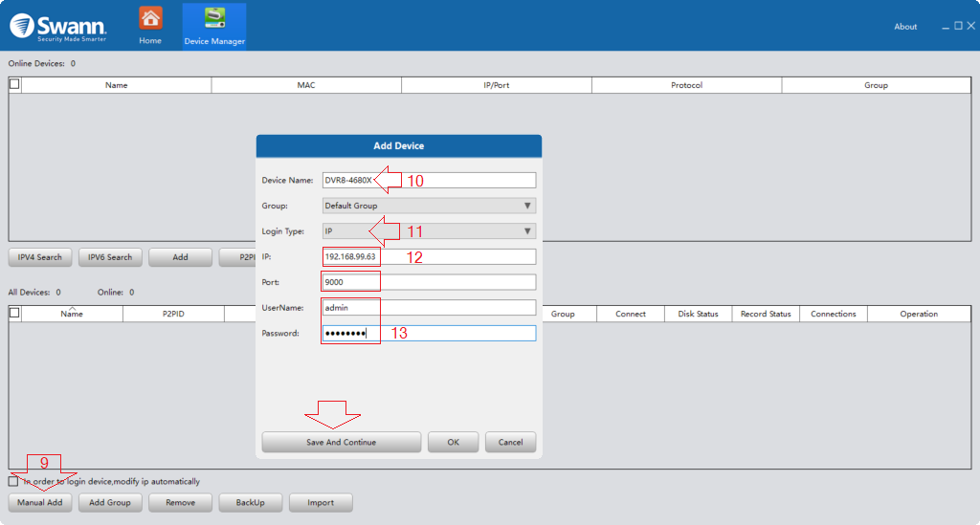Click the Swann logo
The height and width of the screenshot is (525, 980).
point(59,26)
